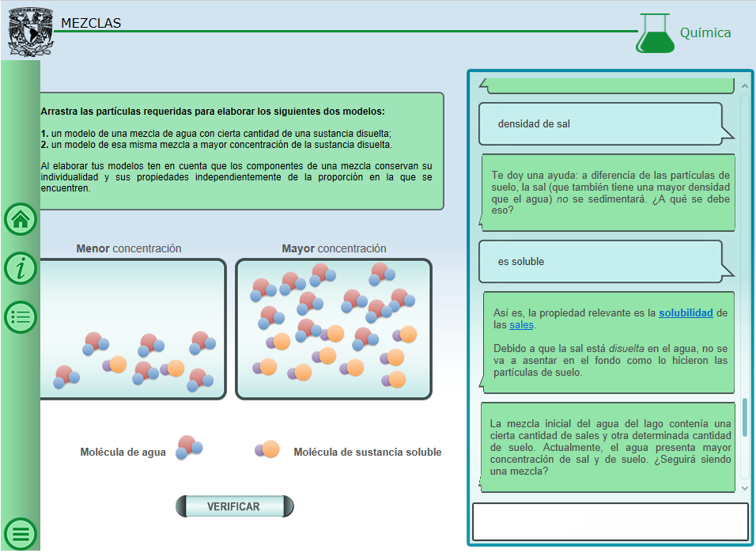Click the UNAM crest logo

coord(30,32)
